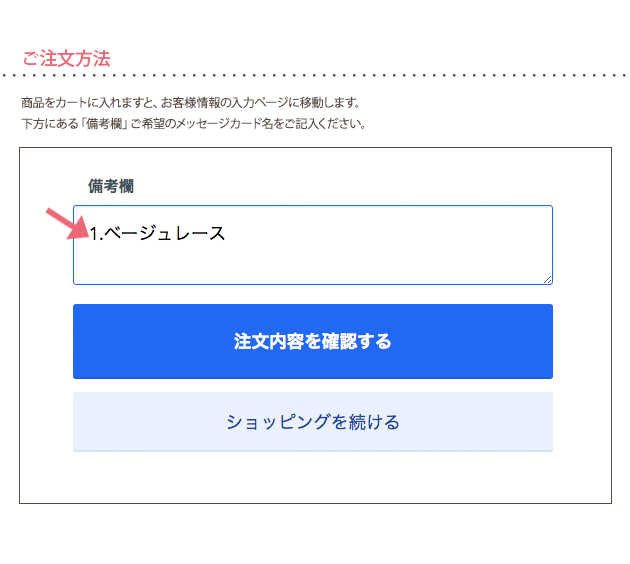The width and height of the screenshot is (630, 564).
Task: Click the 下方にある「備考欄」 instruction line
Action: [193, 124]
